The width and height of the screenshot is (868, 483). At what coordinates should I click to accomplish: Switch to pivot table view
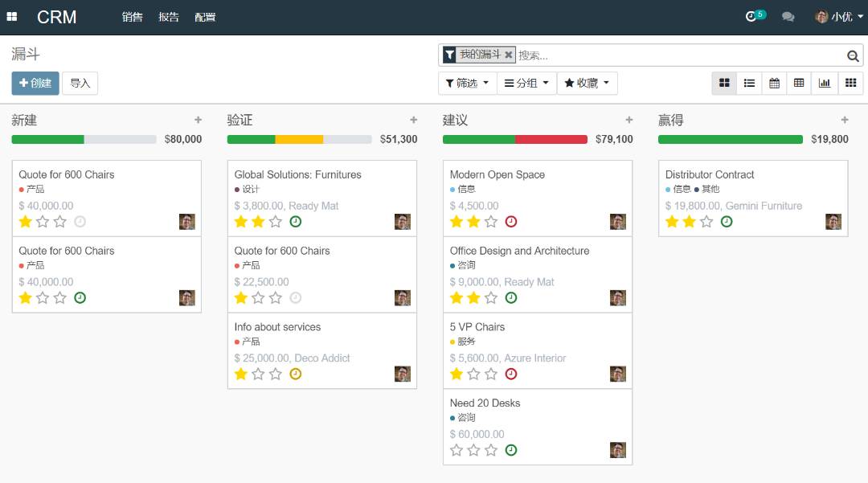click(799, 83)
